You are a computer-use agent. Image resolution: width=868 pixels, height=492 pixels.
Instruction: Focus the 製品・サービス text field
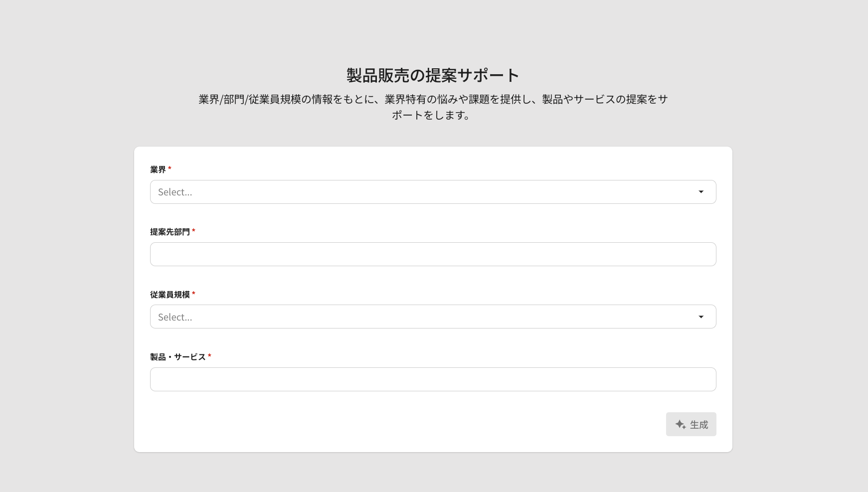point(433,379)
